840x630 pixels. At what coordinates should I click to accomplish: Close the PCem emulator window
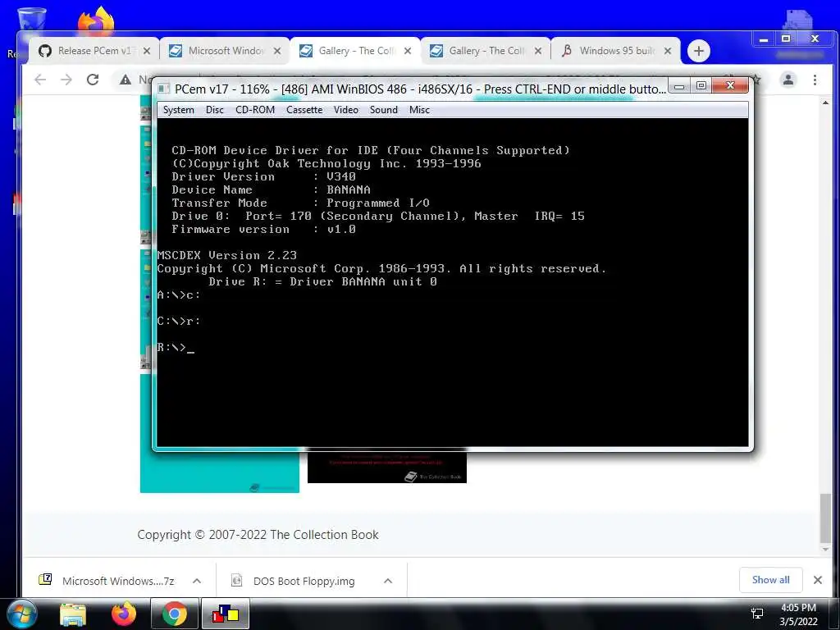click(729, 85)
